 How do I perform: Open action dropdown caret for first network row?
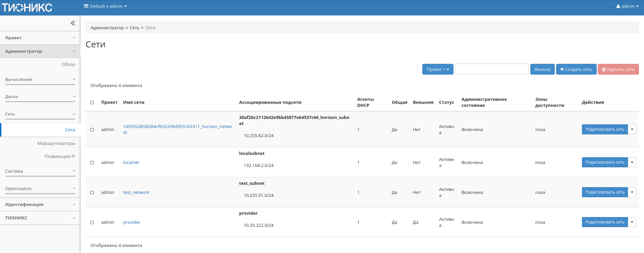(x=632, y=129)
